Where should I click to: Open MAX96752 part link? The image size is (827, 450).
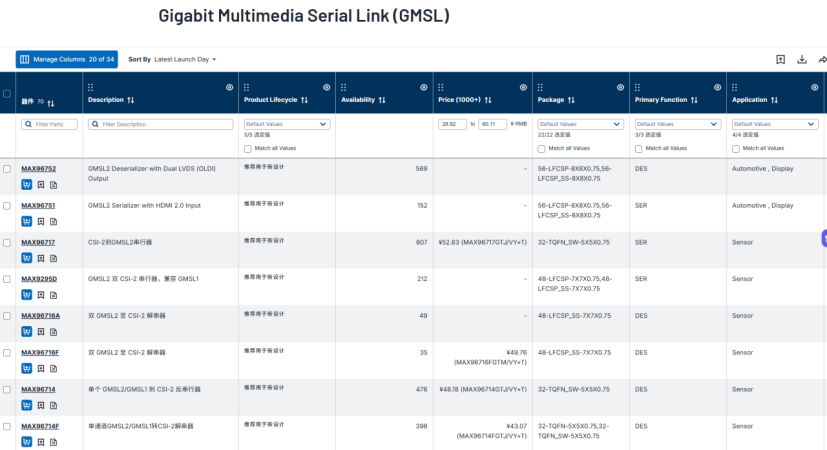[x=39, y=169]
